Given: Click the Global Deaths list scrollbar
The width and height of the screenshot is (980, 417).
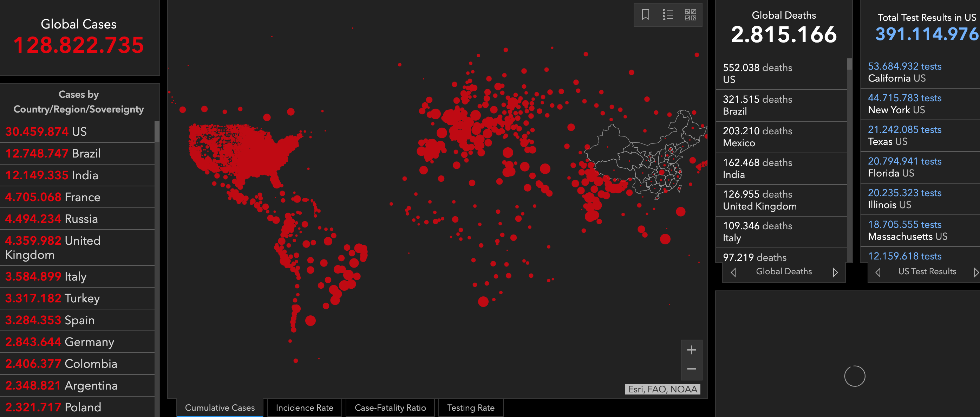Looking at the screenshot, I should (x=850, y=65).
